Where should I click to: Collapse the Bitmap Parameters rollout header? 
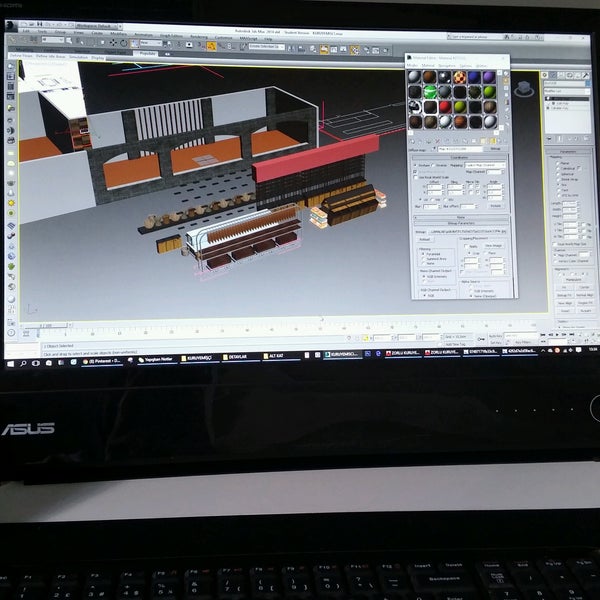pos(461,223)
